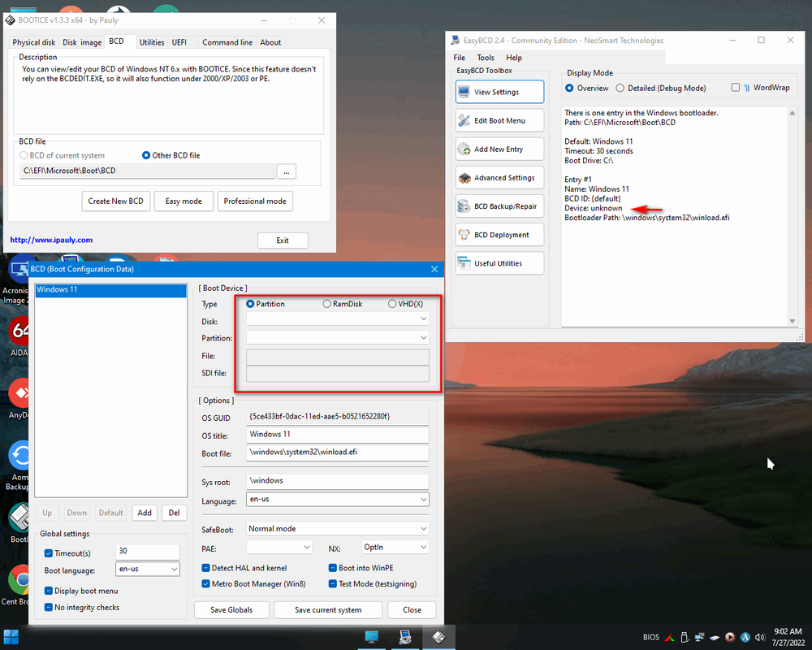Open BCD Backup/Repair in EasyBCD
This screenshot has width=812, height=650.
coord(499,206)
